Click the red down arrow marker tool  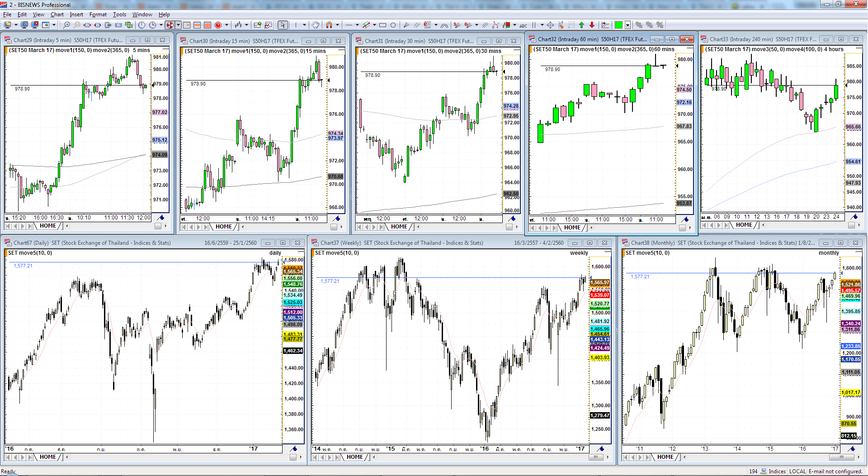click(x=592, y=25)
